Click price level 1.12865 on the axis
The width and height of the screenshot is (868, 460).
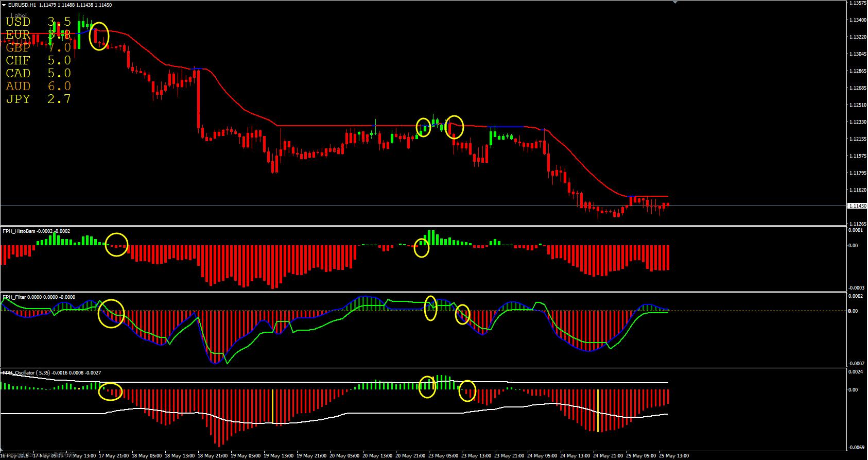[x=857, y=71]
